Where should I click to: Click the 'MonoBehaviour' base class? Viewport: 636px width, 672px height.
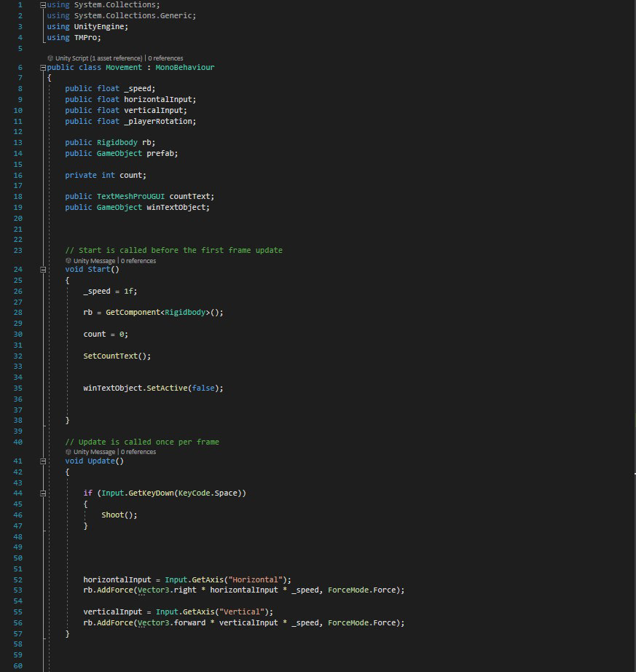coord(184,67)
